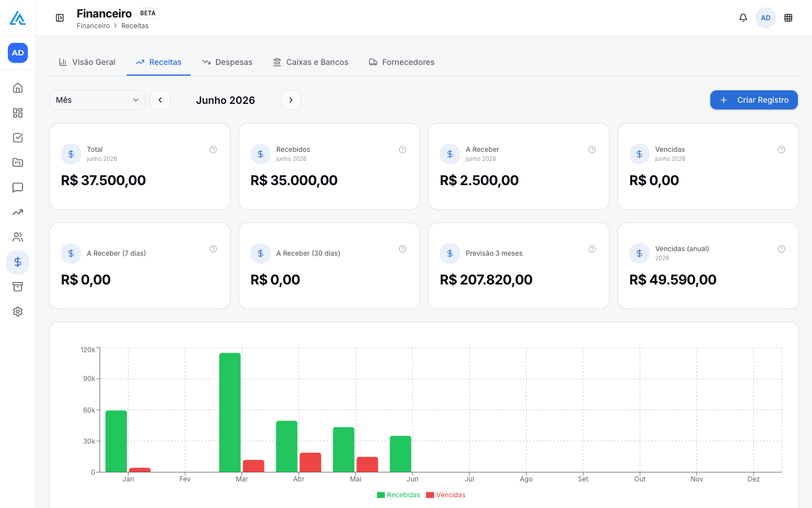Click help icon on Vencidas (anual) card
Viewport: 812px width, 508px height.
pyautogui.click(x=782, y=249)
